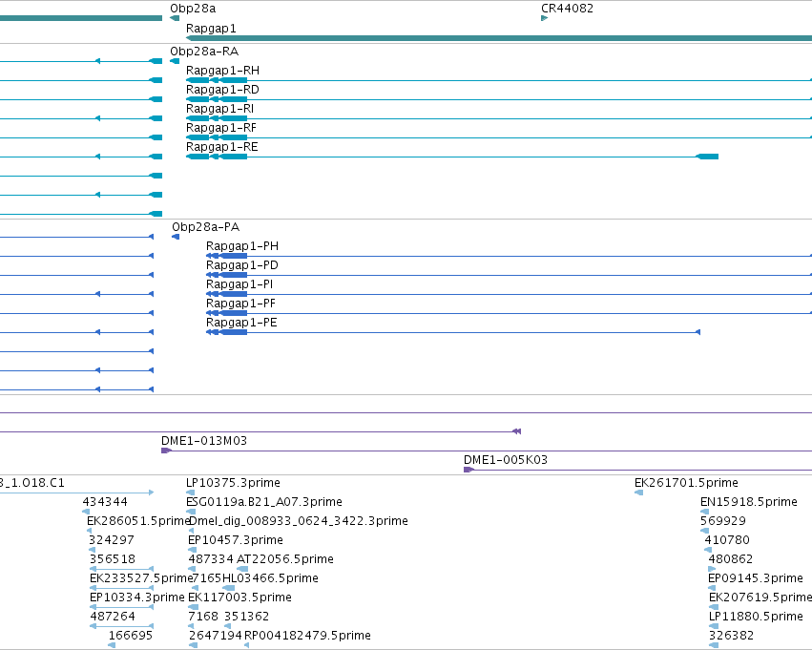812x650 pixels.
Task: Select the 487334 EST label
Action: point(211,559)
